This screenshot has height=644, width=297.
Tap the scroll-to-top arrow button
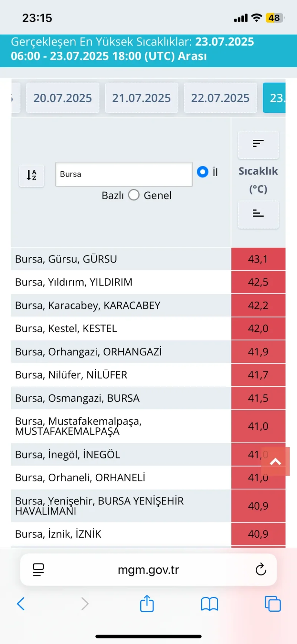[x=275, y=461]
